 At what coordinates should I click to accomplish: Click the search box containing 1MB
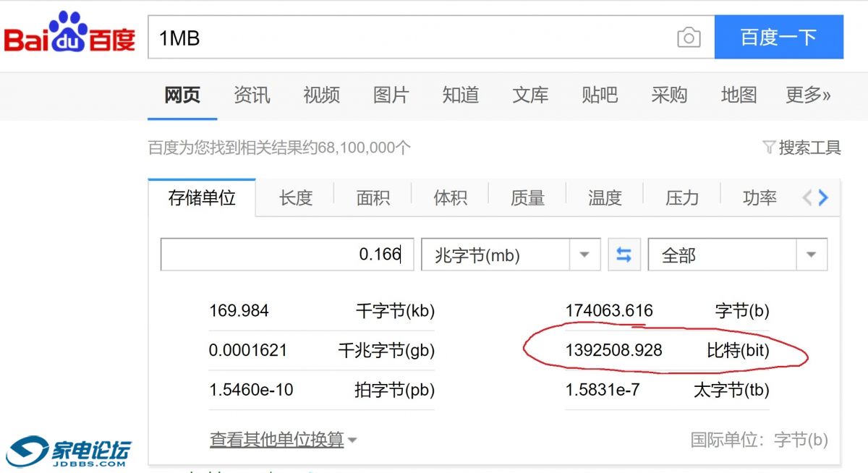(412, 38)
